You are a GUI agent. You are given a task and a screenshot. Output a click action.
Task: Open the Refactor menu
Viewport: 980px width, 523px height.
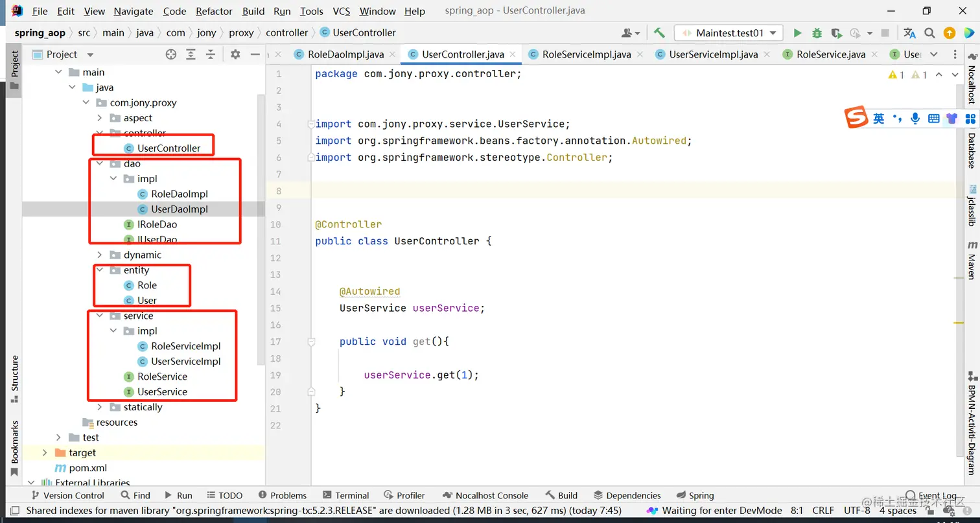pyautogui.click(x=214, y=11)
